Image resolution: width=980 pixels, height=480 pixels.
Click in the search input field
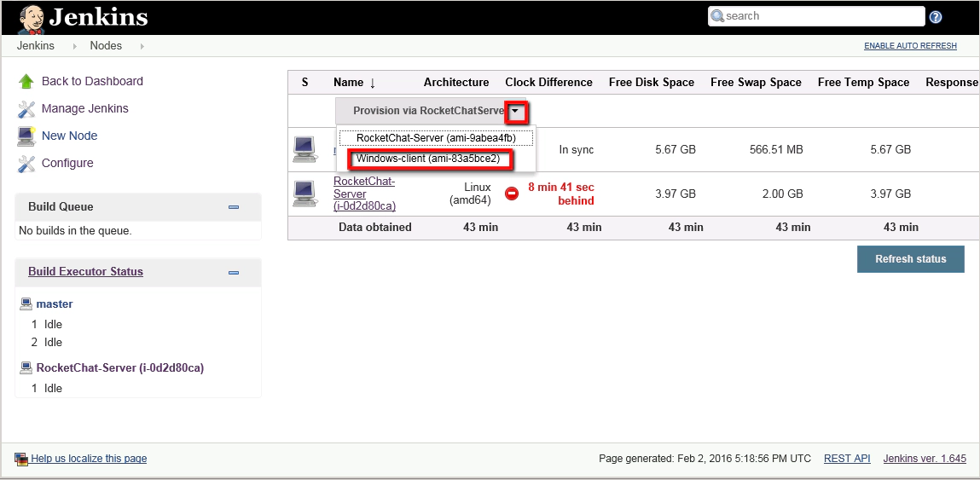click(x=819, y=16)
